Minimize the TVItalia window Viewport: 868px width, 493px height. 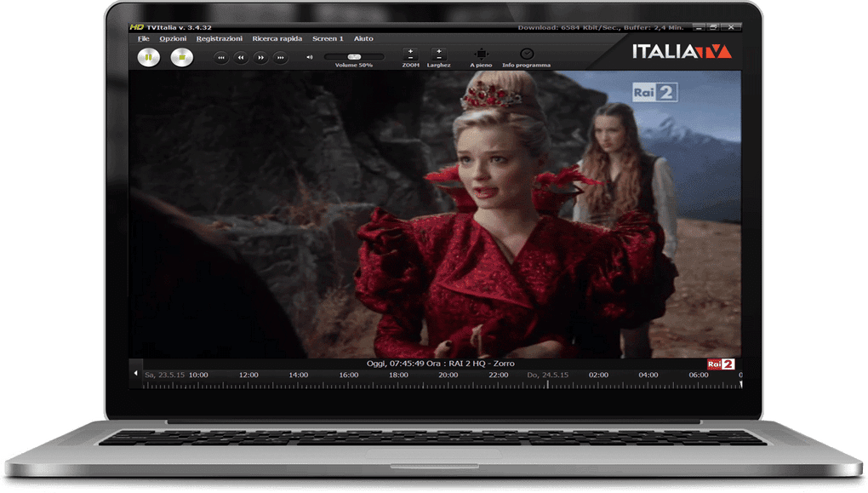700,27
